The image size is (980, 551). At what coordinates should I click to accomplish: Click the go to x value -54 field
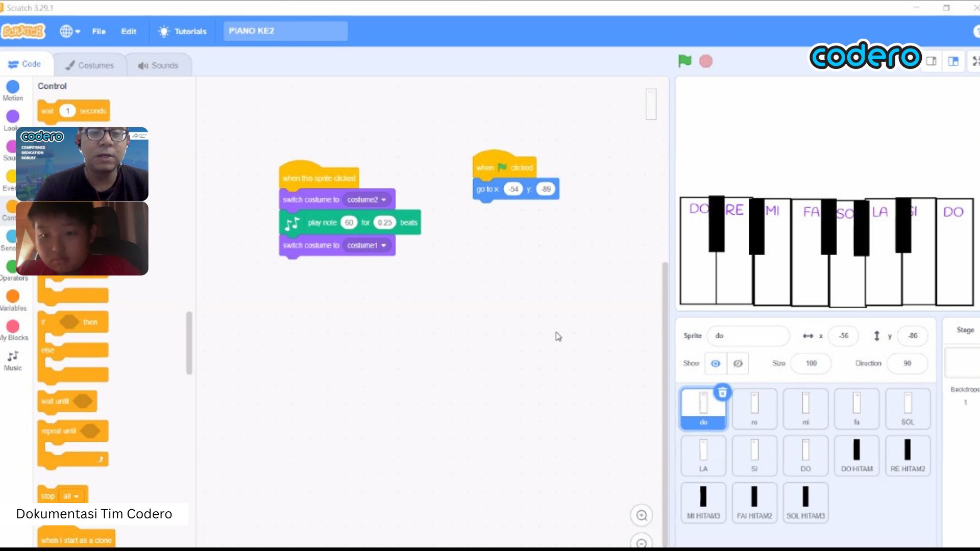513,189
